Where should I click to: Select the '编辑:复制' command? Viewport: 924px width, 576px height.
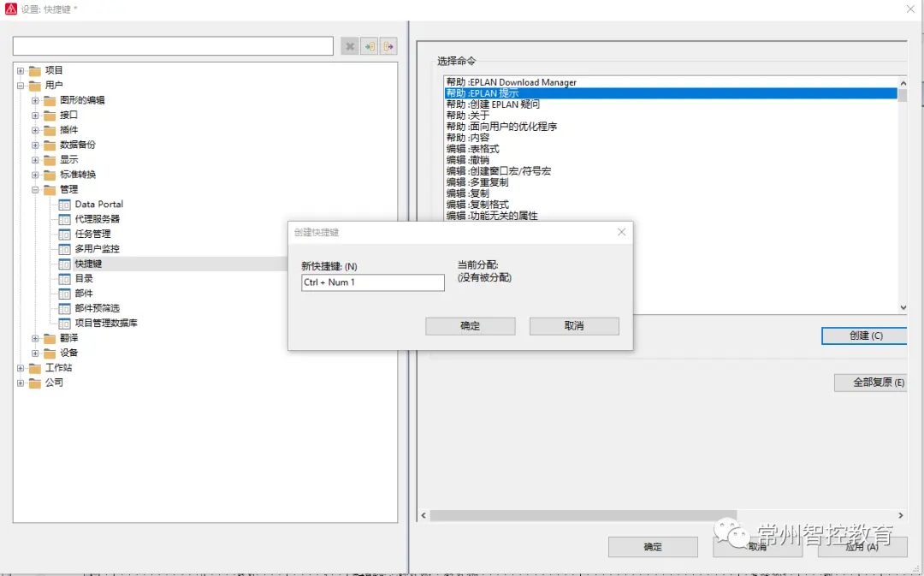coord(671,194)
